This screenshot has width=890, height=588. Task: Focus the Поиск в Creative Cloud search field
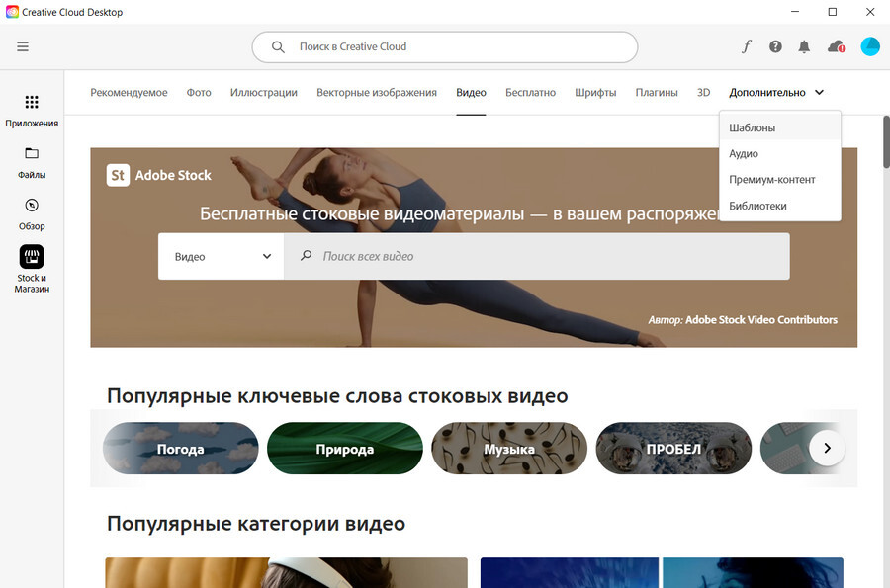(445, 47)
